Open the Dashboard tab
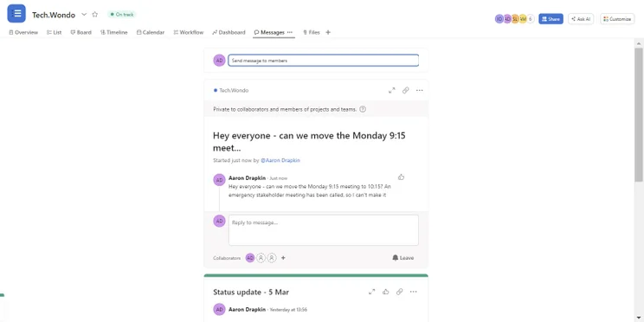The width and height of the screenshot is (644, 322). [229, 32]
